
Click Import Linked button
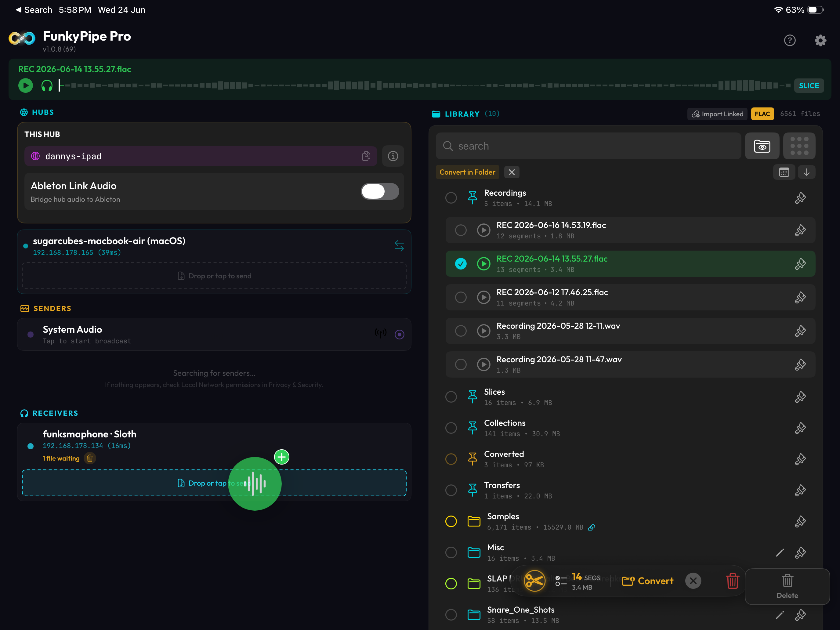[x=717, y=114]
